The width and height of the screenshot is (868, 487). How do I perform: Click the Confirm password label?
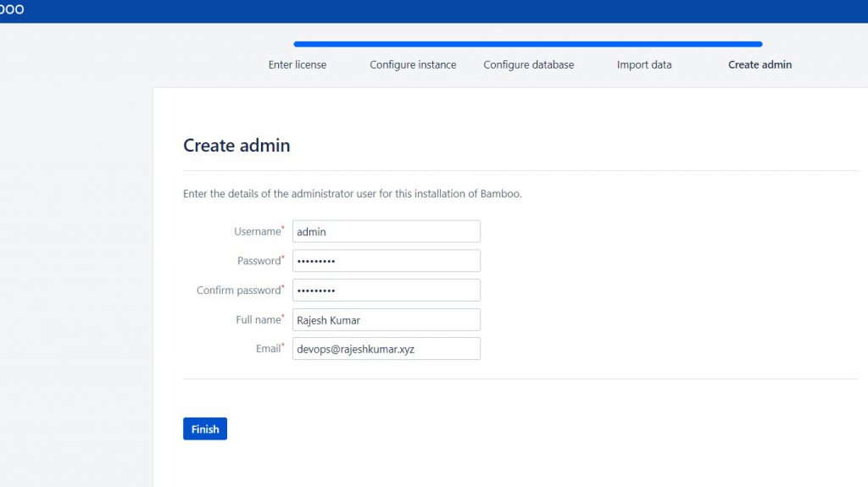pos(238,291)
